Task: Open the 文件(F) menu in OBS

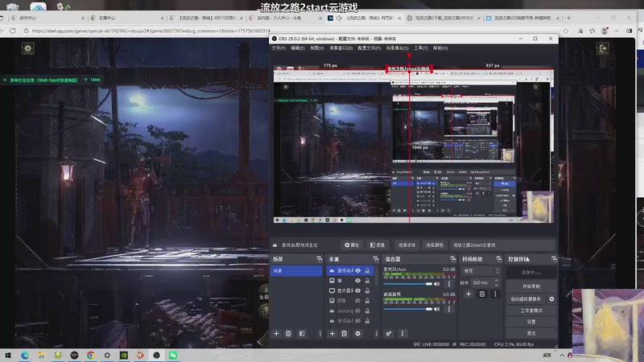Action: point(279,48)
